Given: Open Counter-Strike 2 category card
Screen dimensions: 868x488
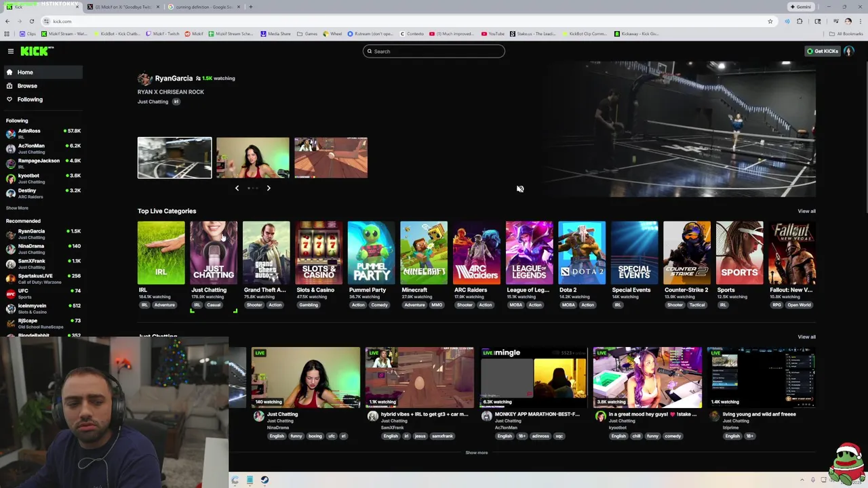Looking at the screenshot, I should pos(687,253).
